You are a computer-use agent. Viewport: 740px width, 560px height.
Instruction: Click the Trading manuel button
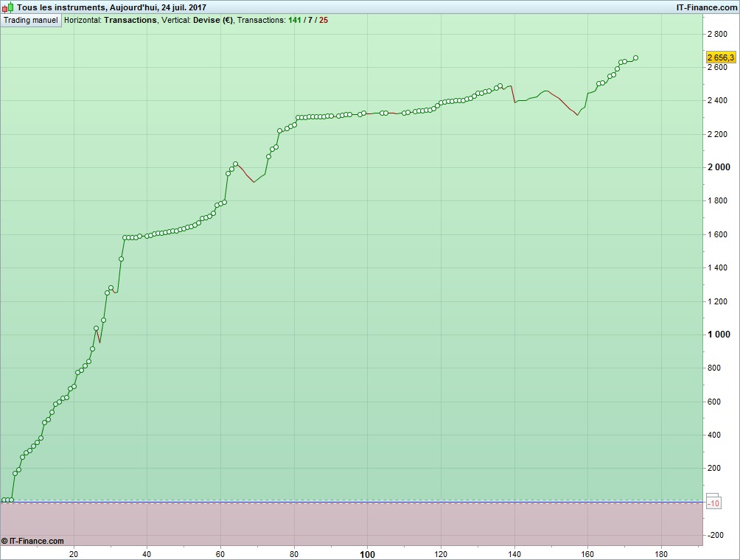(31, 21)
